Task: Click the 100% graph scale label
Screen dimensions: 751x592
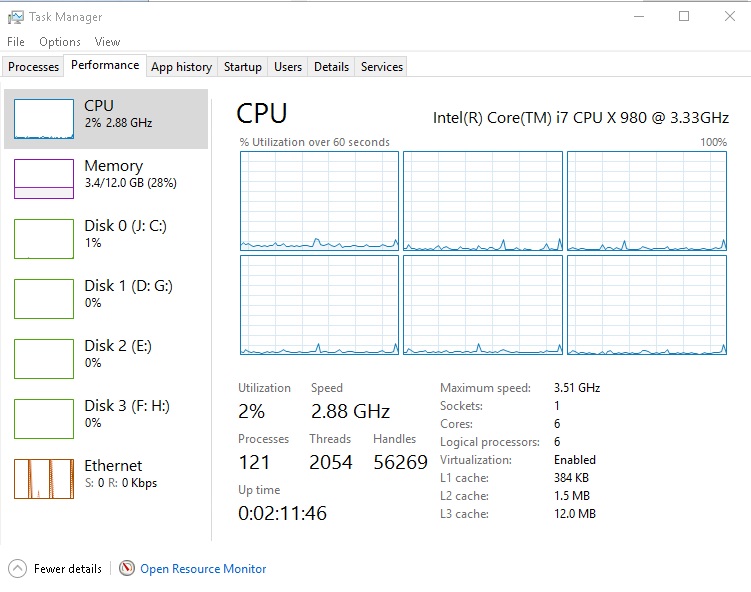Action: (714, 142)
